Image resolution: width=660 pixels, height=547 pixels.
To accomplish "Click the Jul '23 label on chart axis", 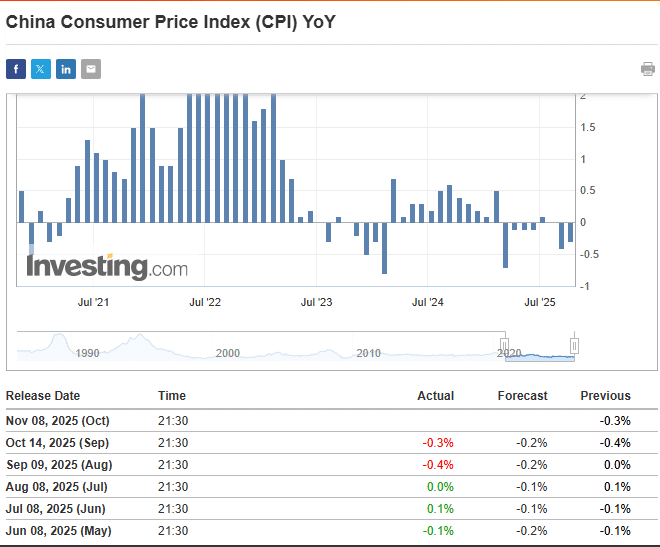I will [316, 301].
